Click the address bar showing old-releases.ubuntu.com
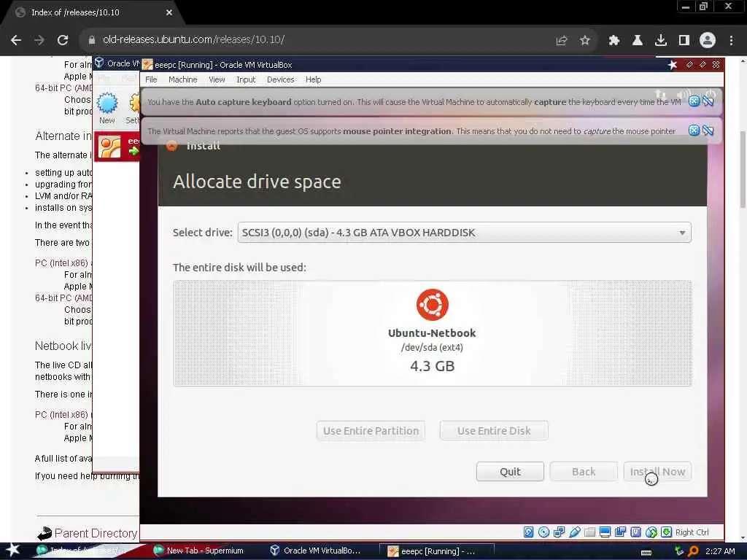Viewport: 747px width, 560px height. [193, 39]
